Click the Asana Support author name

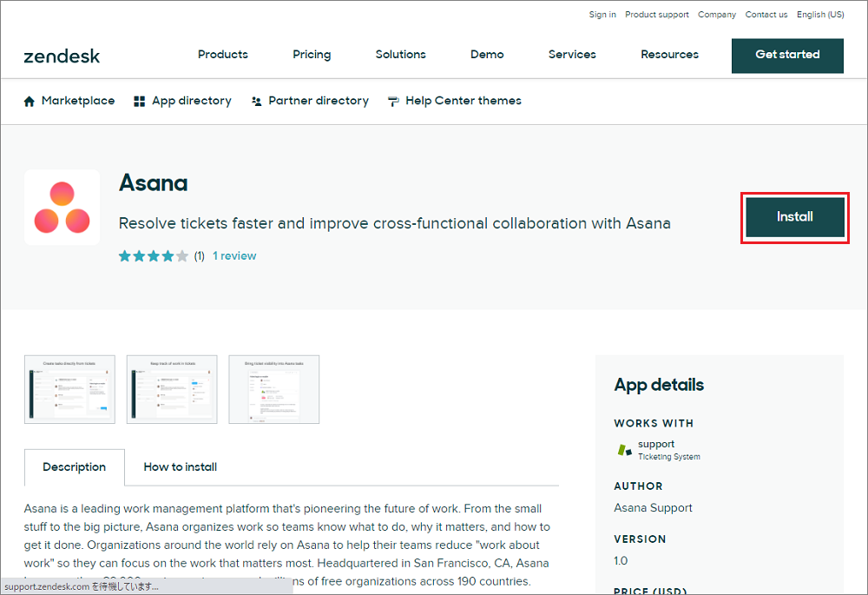[654, 508]
